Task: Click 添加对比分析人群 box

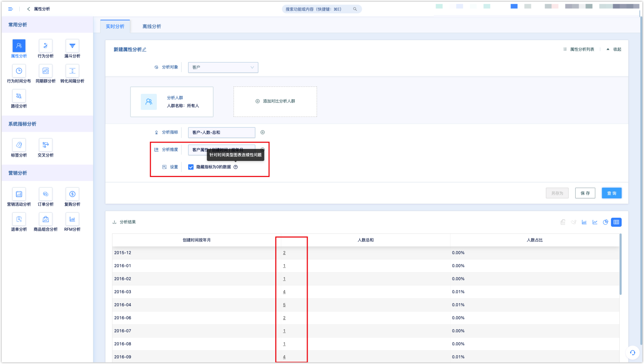Action: tap(275, 101)
